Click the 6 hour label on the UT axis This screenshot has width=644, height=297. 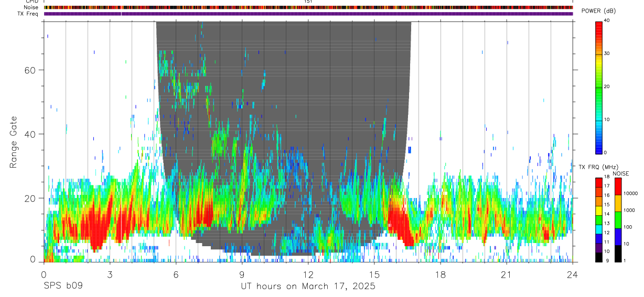176,274
